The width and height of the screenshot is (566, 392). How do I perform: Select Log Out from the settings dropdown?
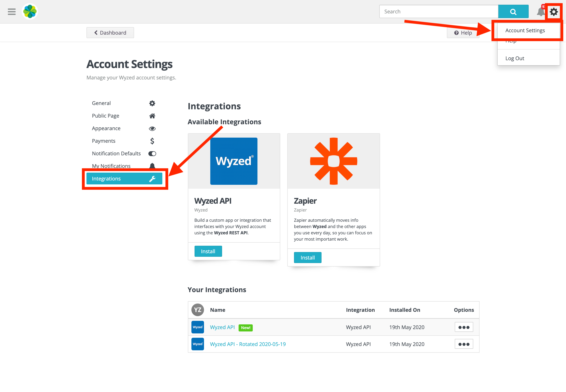[515, 58]
